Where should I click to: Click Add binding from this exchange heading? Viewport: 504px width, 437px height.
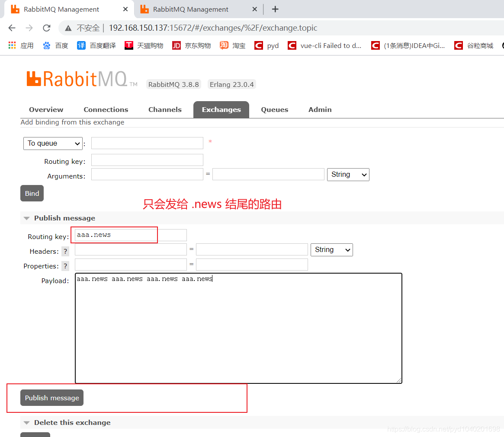[x=72, y=122]
